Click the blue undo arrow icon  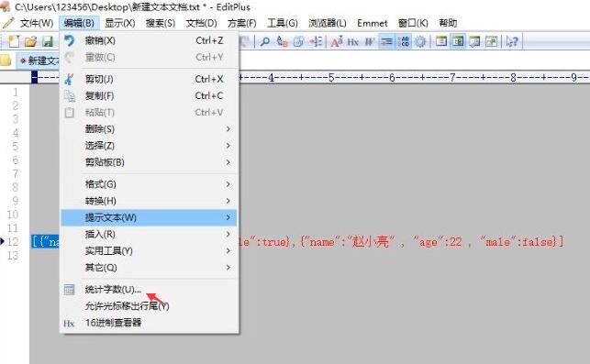pos(69,40)
